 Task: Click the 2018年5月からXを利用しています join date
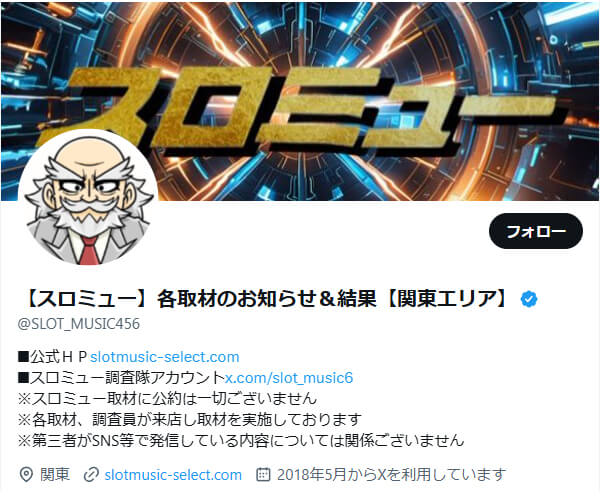[391, 475]
